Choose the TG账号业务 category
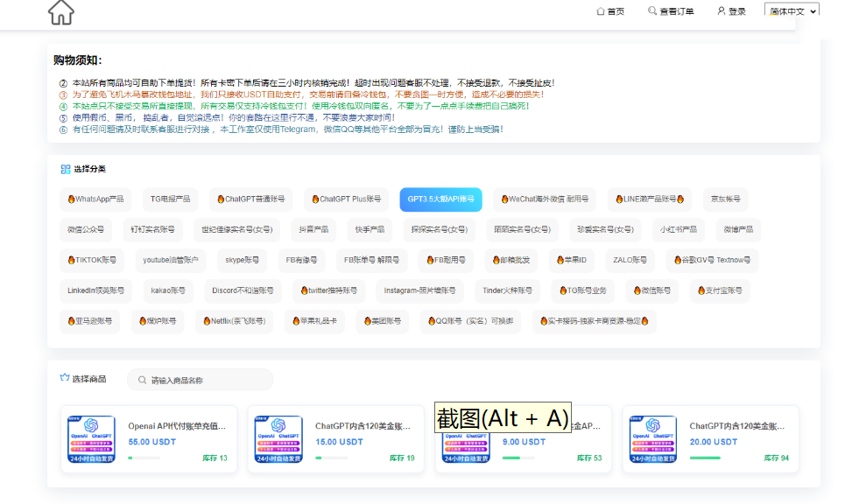This screenshot has height=504, width=845. [582, 291]
